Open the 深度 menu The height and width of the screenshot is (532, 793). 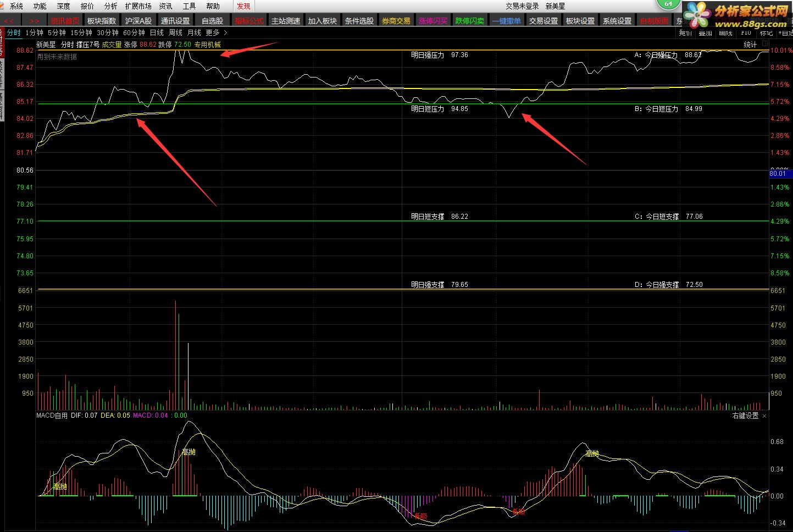coord(64,6)
